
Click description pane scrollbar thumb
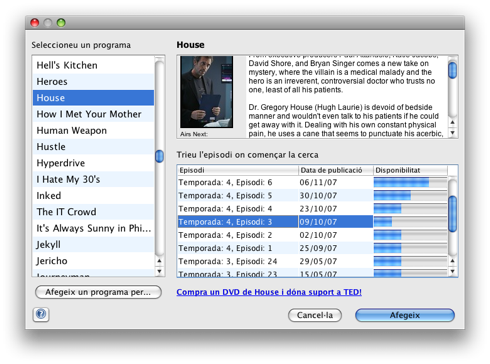(x=453, y=70)
